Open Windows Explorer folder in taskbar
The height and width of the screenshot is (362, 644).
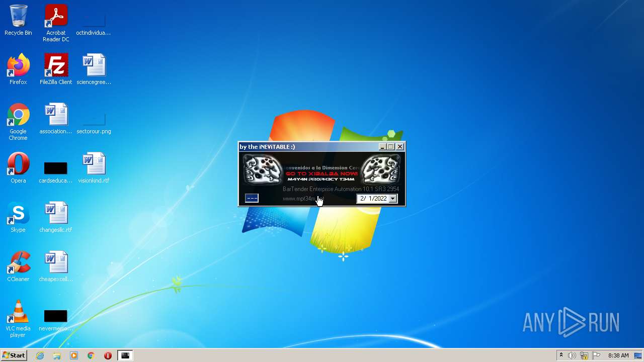click(57, 355)
